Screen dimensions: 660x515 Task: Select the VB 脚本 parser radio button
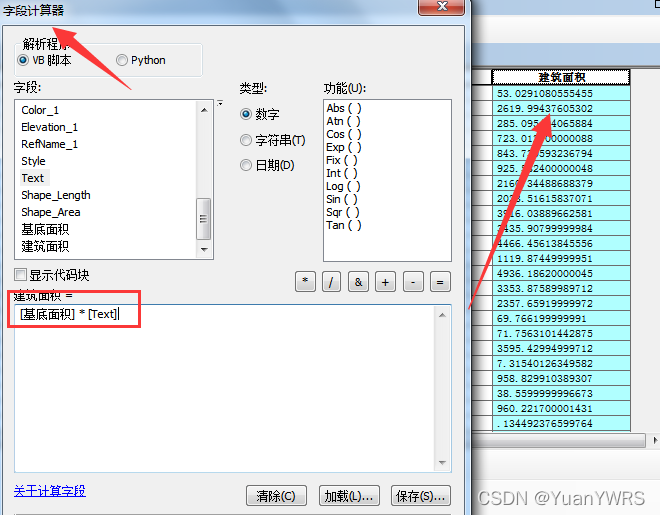coord(23,60)
